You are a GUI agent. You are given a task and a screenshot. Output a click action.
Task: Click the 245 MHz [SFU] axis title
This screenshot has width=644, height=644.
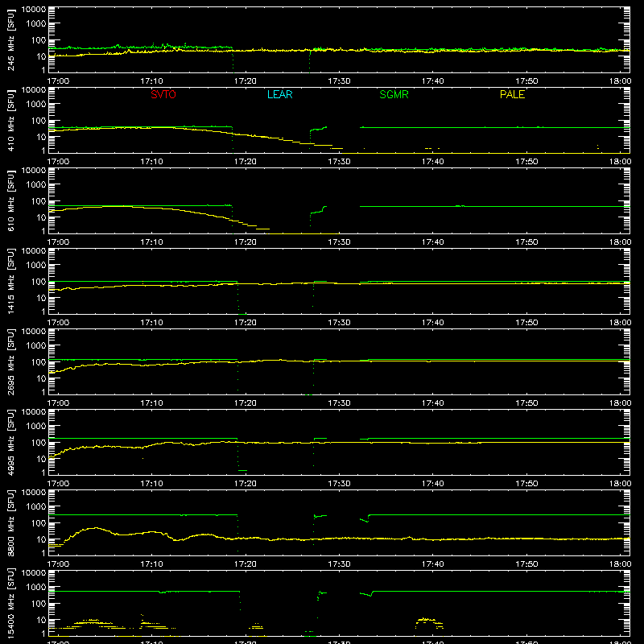[10, 39]
